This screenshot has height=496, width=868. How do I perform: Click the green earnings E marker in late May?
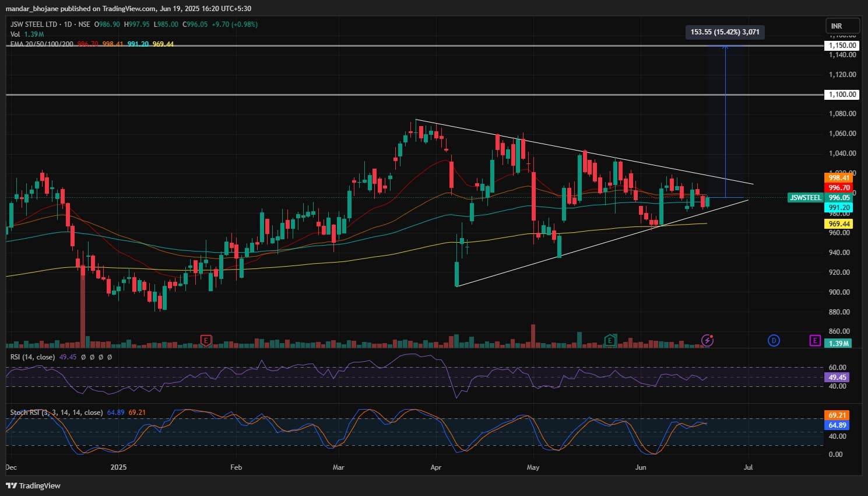pos(610,340)
